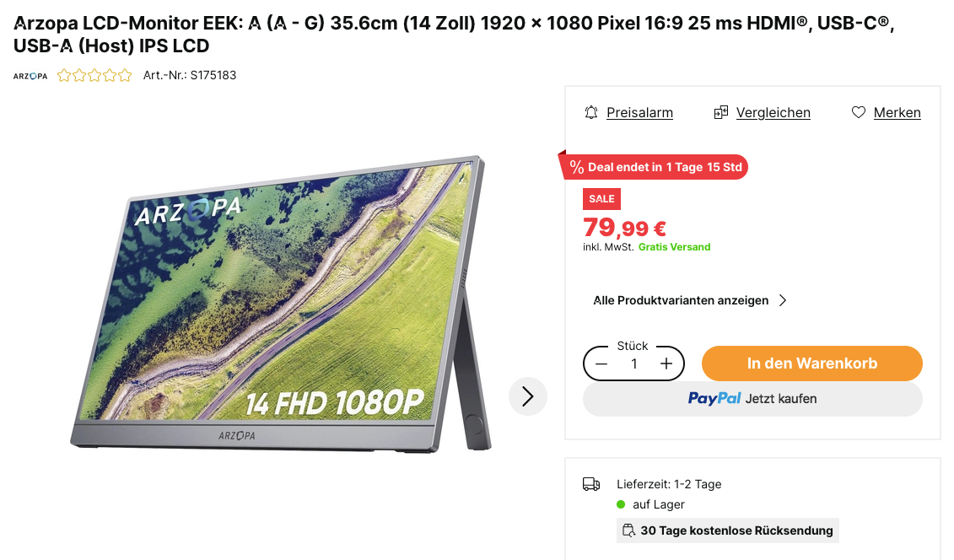Open the Preisalarm link
Screen dimensions: 954x560
pos(639,113)
